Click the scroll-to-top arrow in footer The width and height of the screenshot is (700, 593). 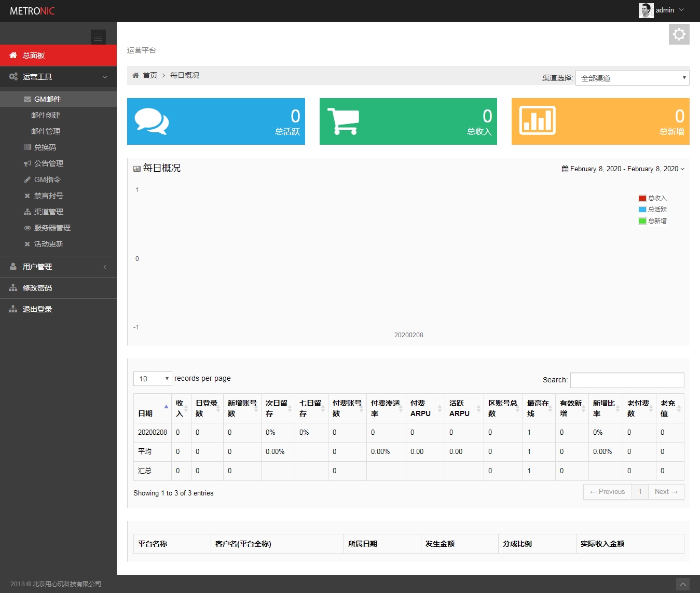[683, 584]
